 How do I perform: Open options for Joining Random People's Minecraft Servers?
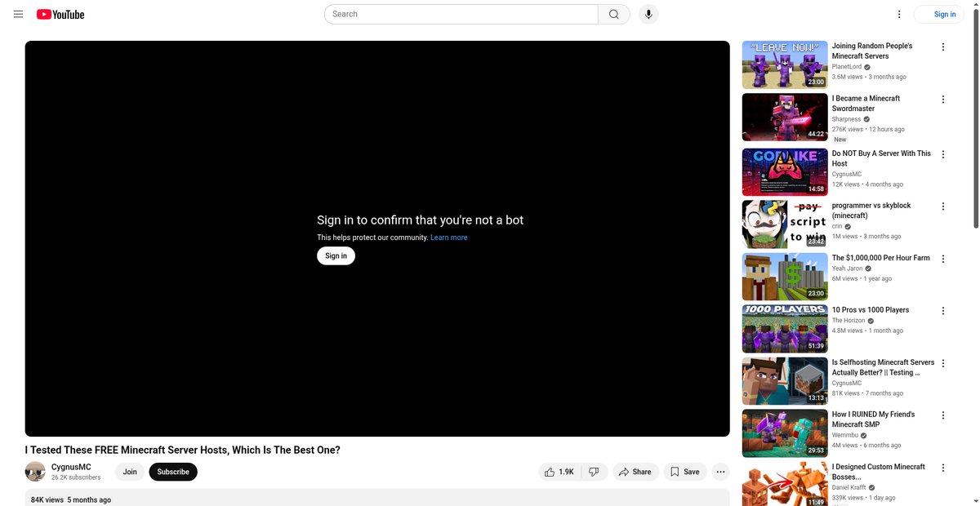tap(943, 47)
